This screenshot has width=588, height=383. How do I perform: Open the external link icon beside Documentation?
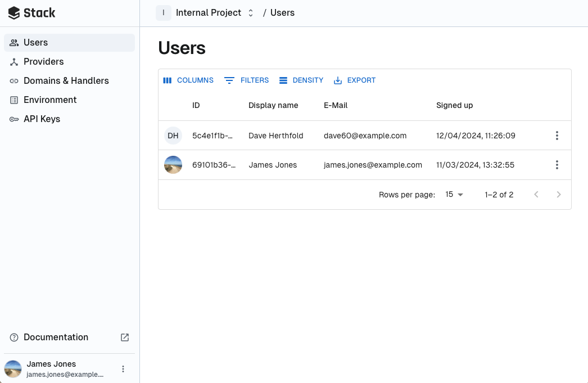click(125, 337)
